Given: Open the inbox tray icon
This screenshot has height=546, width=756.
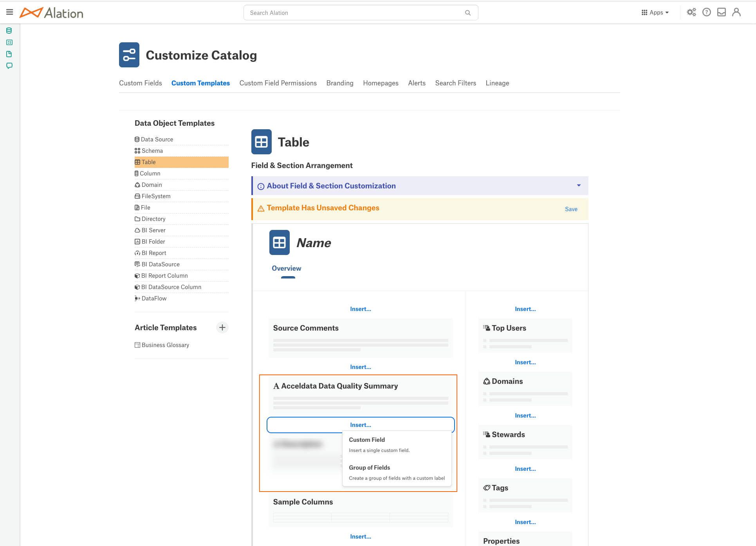Looking at the screenshot, I should click(x=722, y=12).
